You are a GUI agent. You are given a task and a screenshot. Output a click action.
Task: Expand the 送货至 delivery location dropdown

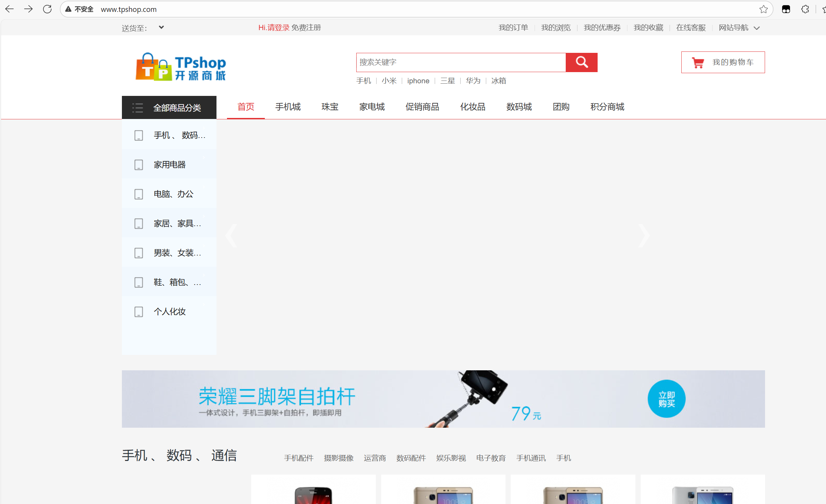161,27
